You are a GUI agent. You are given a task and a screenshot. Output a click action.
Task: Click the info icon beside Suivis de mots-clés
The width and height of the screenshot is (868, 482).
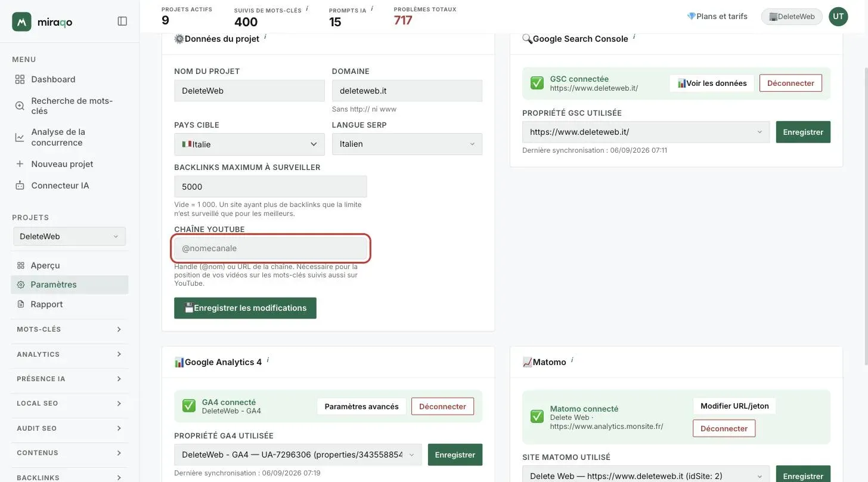307,8
